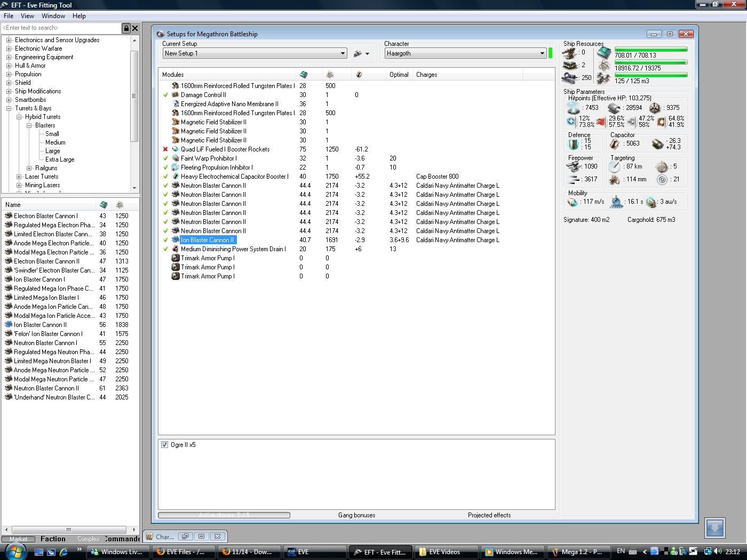Toggle the Fleeting Propulsion Inhibitor I checkmark

[x=166, y=167]
